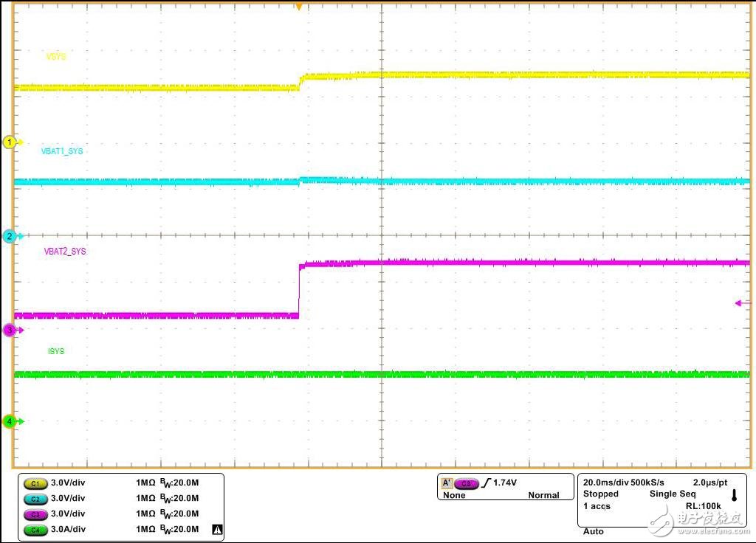
Task: Click the cyan C2 channel badge
Action: [34, 499]
